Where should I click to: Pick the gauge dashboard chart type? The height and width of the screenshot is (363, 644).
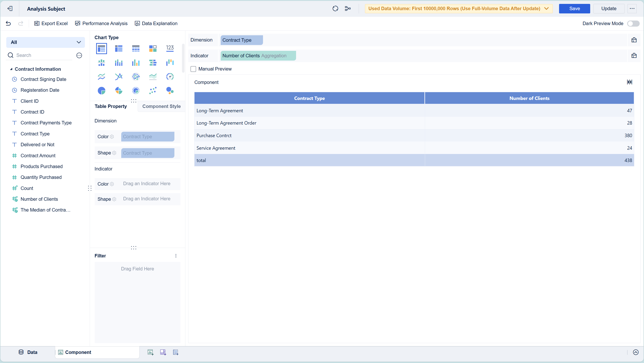click(170, 77)
